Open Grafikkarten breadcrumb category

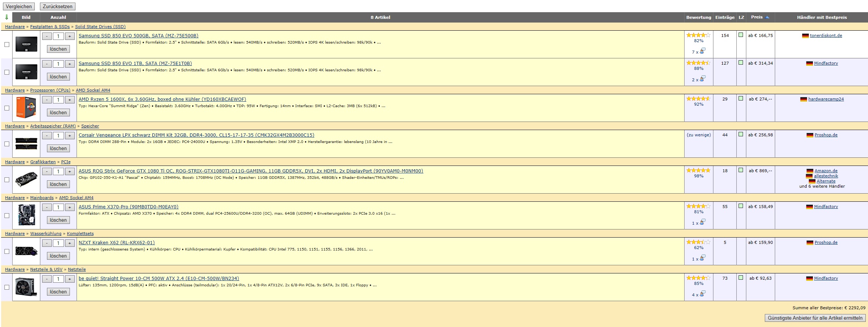(43, 162)
